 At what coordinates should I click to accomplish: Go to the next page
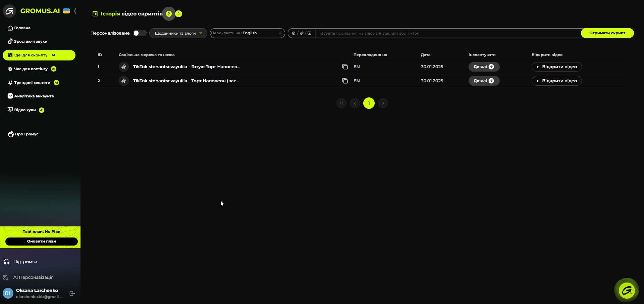pyautogui.click(x=383, y=103)
